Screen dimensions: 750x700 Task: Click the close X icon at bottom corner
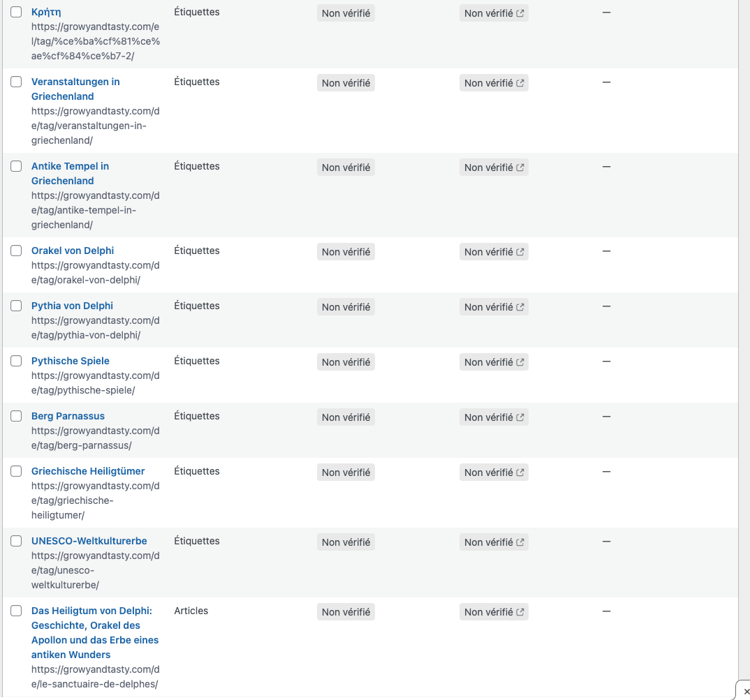click(747, 692)
